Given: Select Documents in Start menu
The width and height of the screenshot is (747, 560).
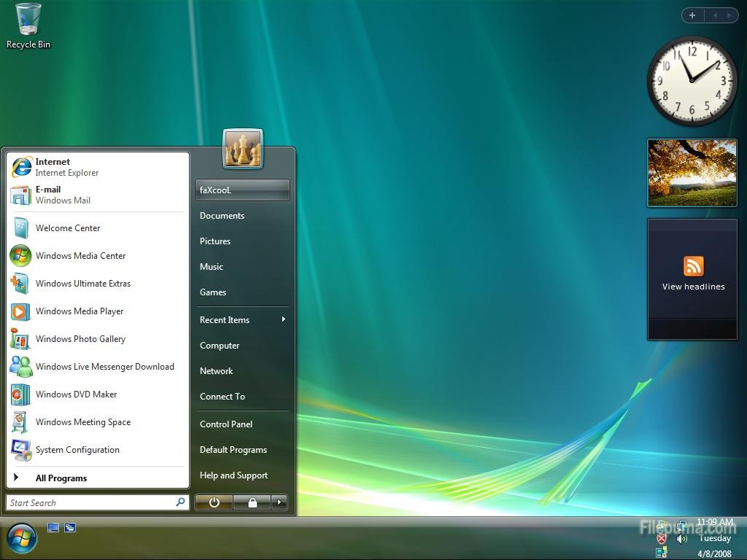Looking at the screenshot, I should pyautogui.click(x=222, y=216).
